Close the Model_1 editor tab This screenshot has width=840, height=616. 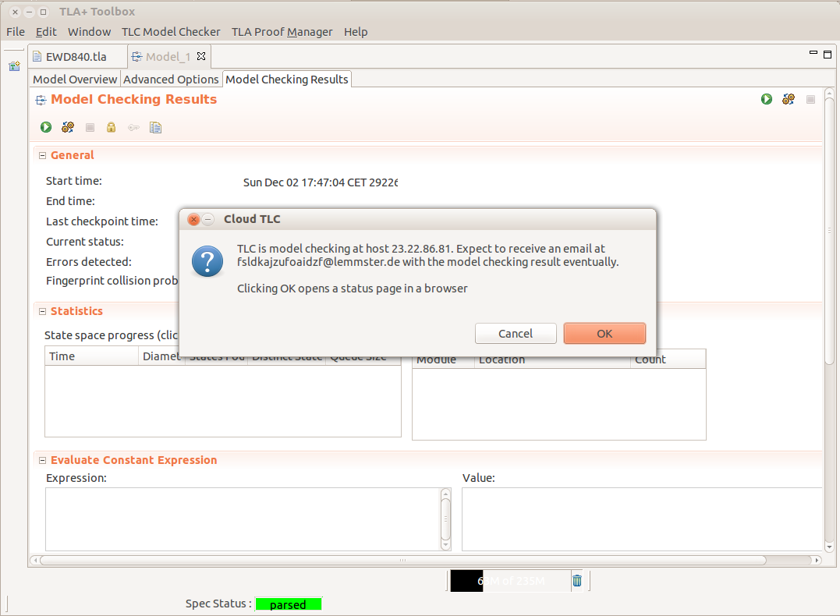pos(200,56)
